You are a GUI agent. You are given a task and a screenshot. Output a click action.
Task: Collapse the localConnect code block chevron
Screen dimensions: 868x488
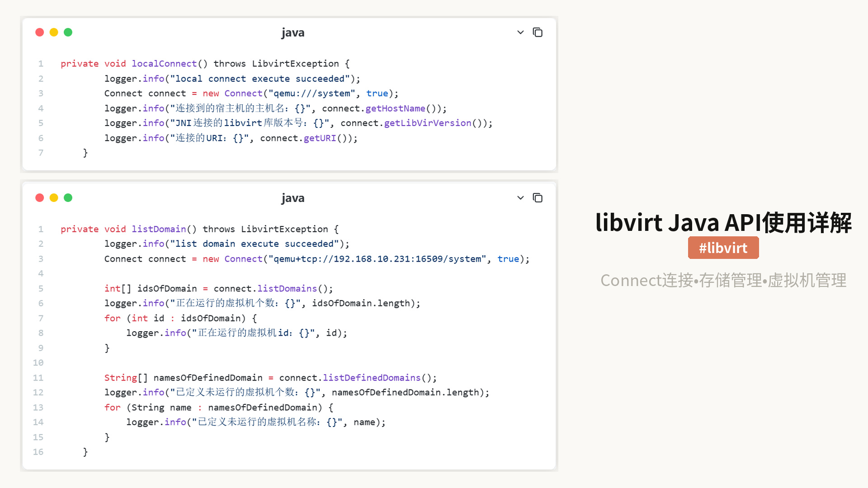520,33
